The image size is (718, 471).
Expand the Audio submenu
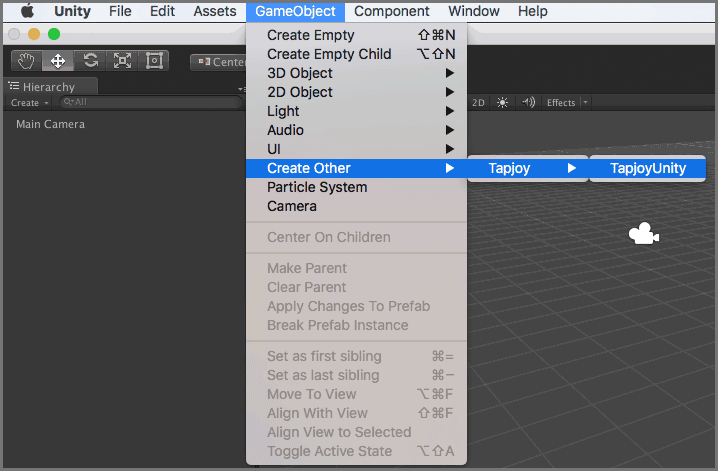356,130
